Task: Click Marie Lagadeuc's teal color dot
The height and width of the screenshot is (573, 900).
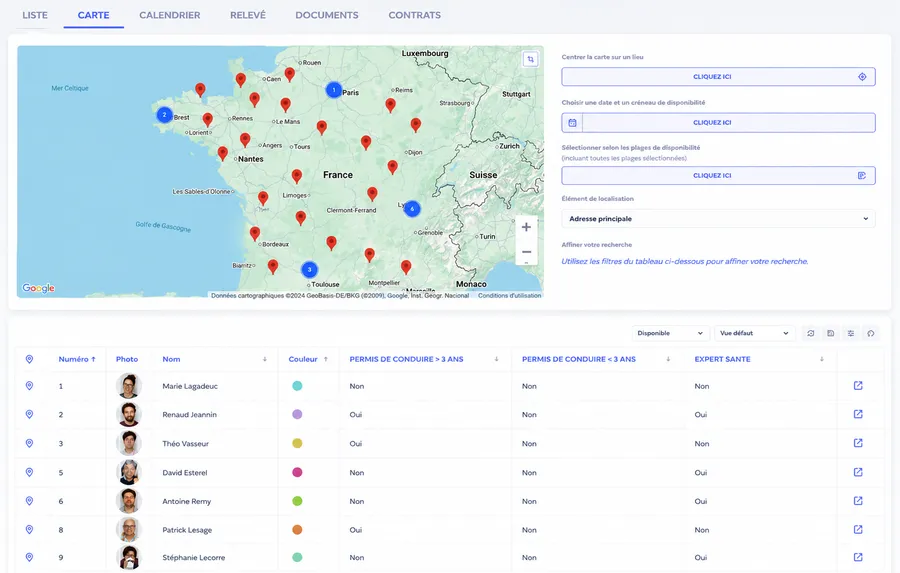Action: click(297, 386)
